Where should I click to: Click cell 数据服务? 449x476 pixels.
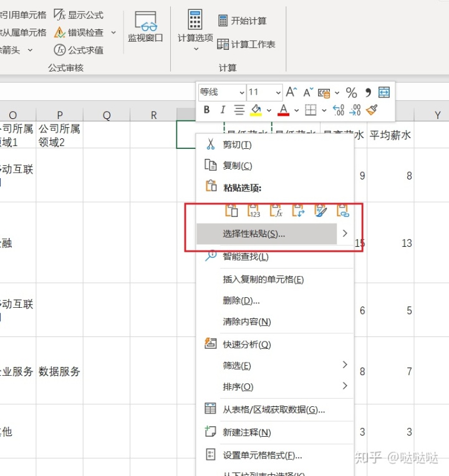59,371
